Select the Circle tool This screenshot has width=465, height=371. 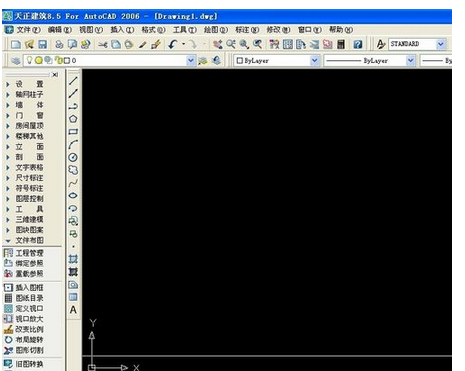coord(73,157)
